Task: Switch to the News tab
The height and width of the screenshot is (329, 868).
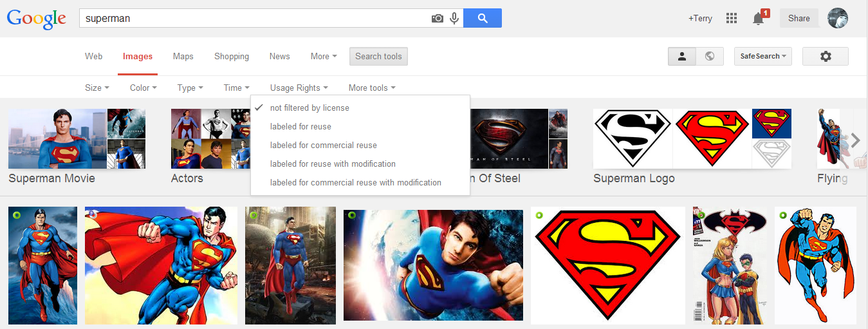Action: tap(280, 56)
